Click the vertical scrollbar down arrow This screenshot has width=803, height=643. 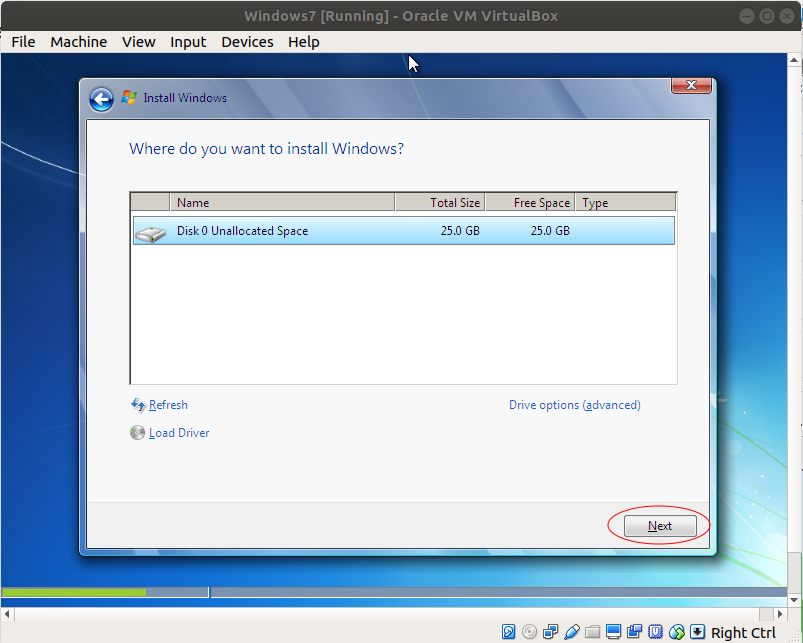pos(794,600)
